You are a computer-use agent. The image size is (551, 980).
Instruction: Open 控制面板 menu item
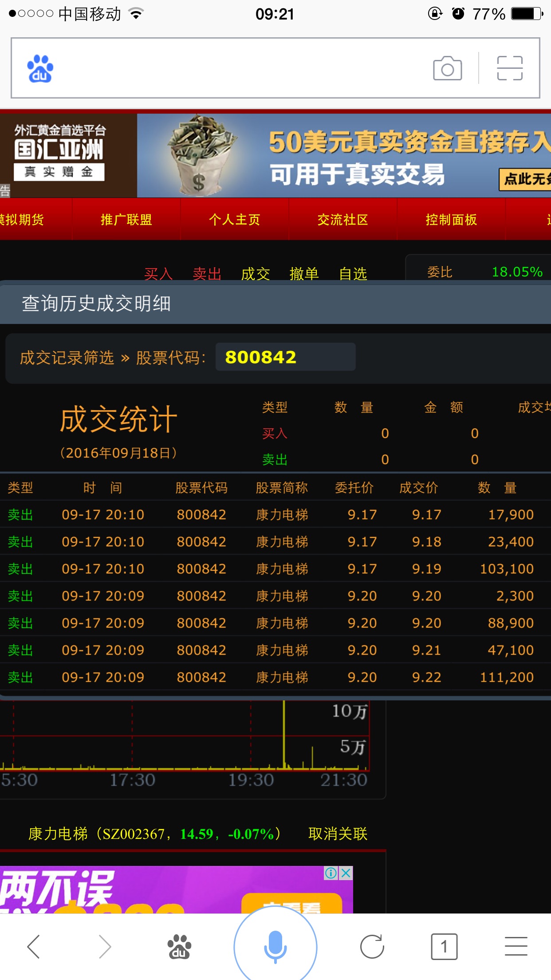point(451,220)
